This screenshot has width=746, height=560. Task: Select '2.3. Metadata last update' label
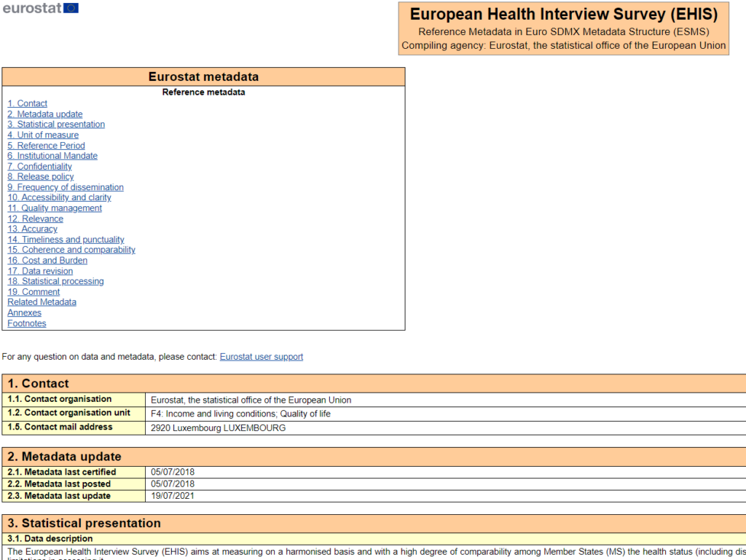[x=59, y=496]
